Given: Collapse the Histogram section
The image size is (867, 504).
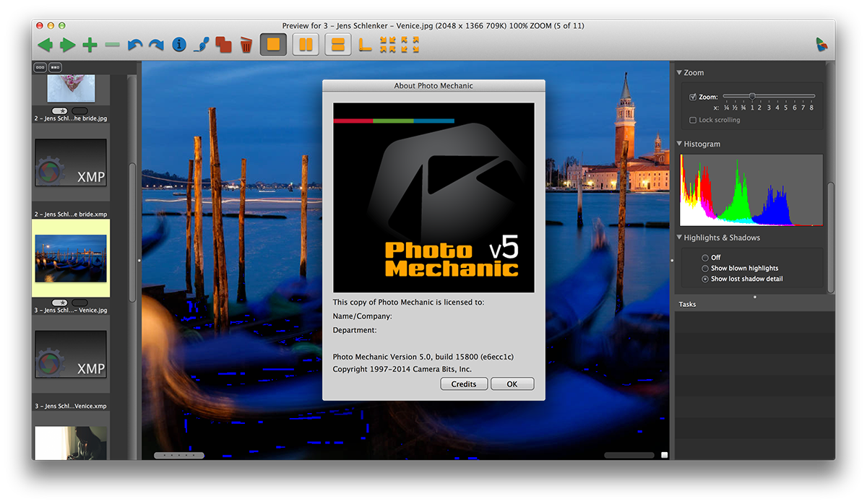Looking at the screenshot, I should pyautogui.click(x=680, y=144).
